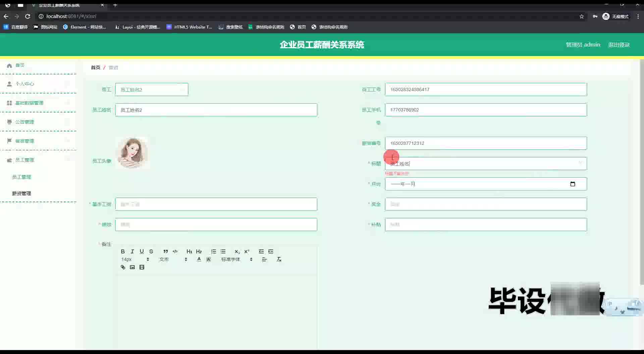Decrease indent in the editor
The height and width of the screenshot is (354, 644).
click(261, 251)
